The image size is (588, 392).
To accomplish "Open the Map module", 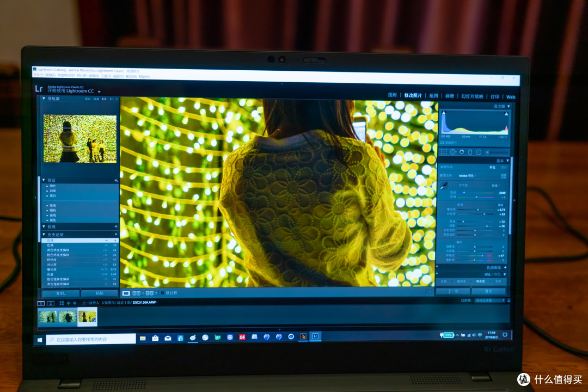I will (434, 96).
